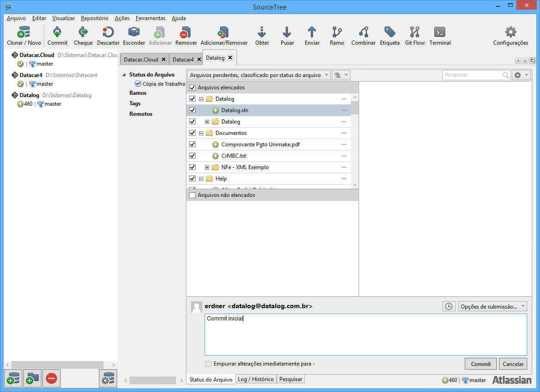This screenshot has width=540, height=392.
Task: Expand the nested Datalog subfolder
Action: [207, 122]
